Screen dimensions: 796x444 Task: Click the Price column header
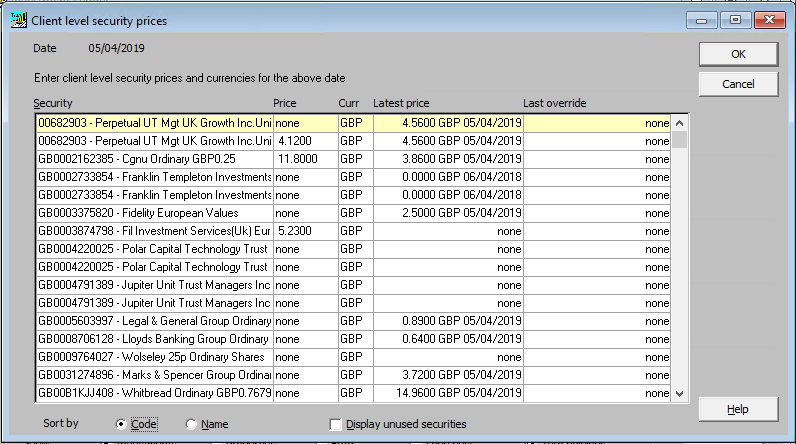pyautogui.click(x=284, y=104)
